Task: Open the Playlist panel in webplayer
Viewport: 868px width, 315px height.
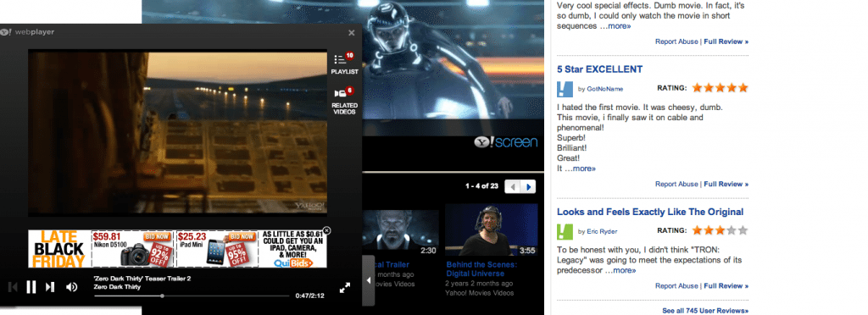Action: pyautogui.click(x=344, y=64)
